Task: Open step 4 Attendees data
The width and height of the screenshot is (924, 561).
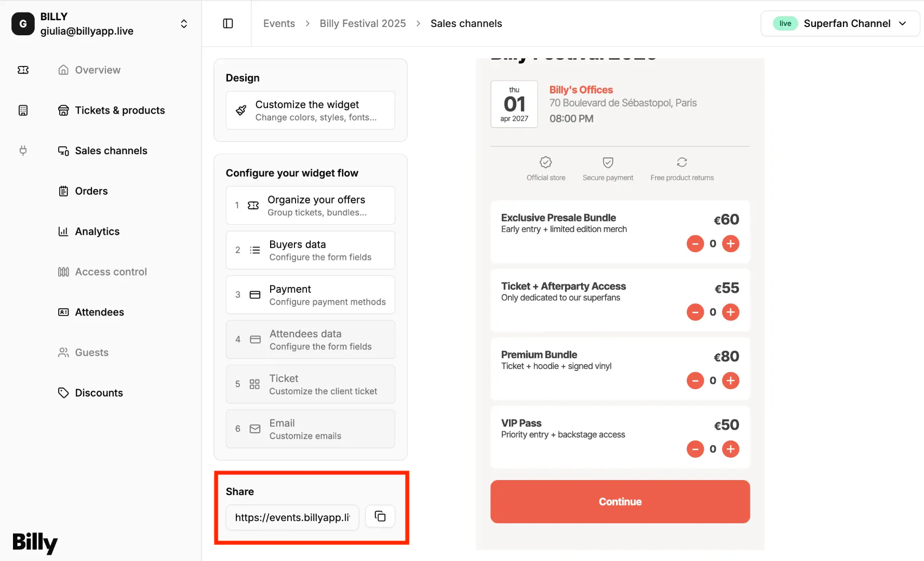Action: click(311, 339)
